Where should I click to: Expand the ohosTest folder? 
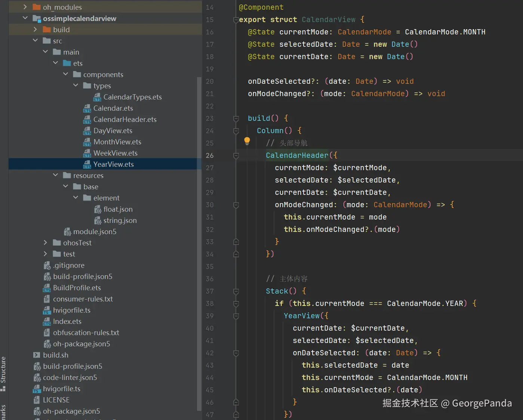coord(45,243)
